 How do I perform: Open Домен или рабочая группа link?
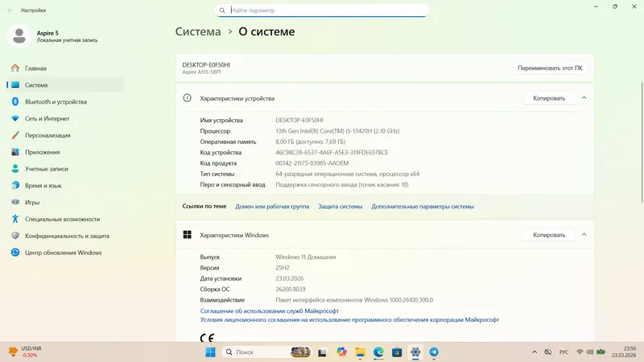pyautogui.click(x=272, y=207)
